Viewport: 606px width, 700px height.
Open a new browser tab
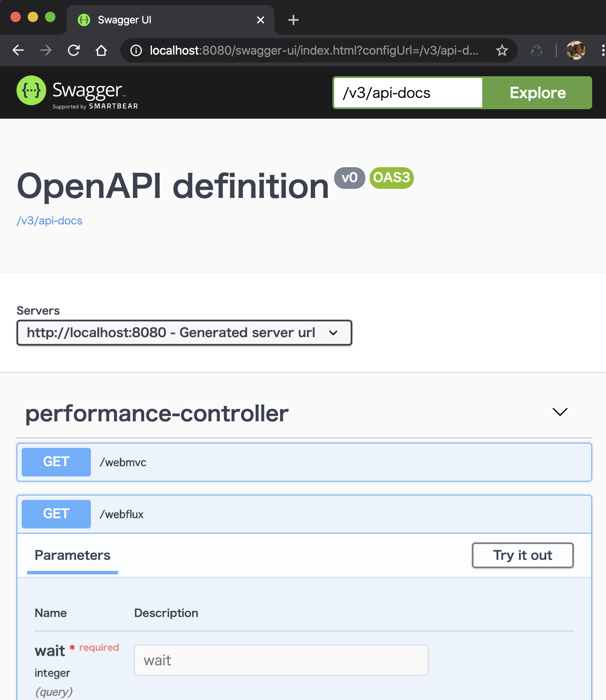(x=293, y=19)
